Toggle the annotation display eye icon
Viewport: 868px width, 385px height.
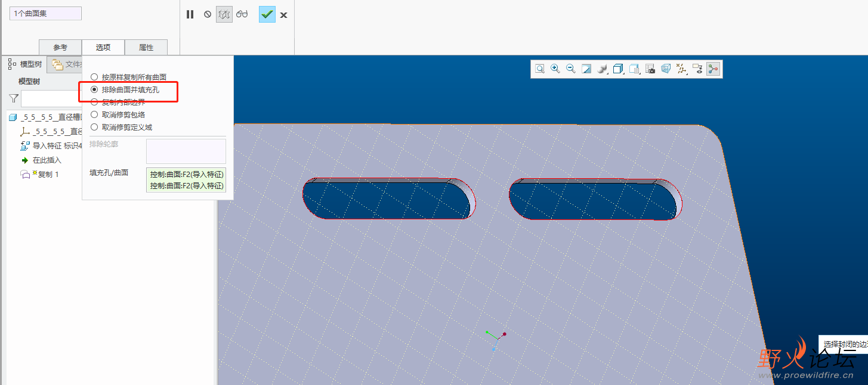[x=698, y=69]
